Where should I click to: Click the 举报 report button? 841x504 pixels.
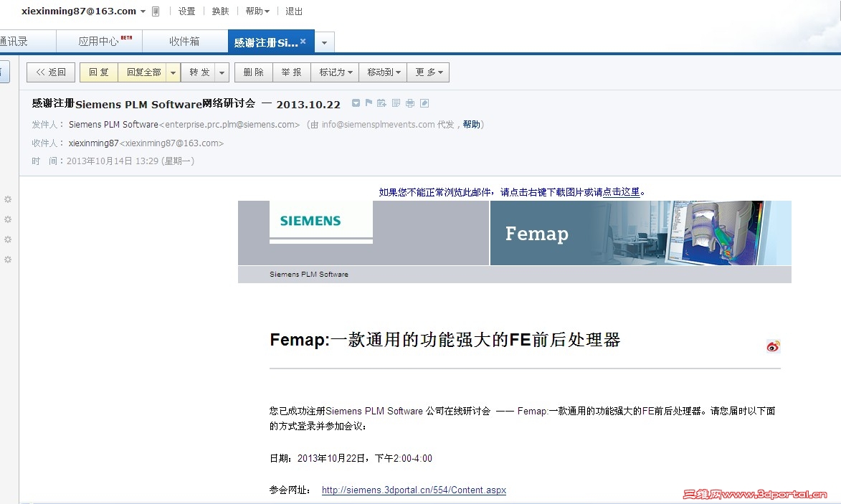(292, 72)
